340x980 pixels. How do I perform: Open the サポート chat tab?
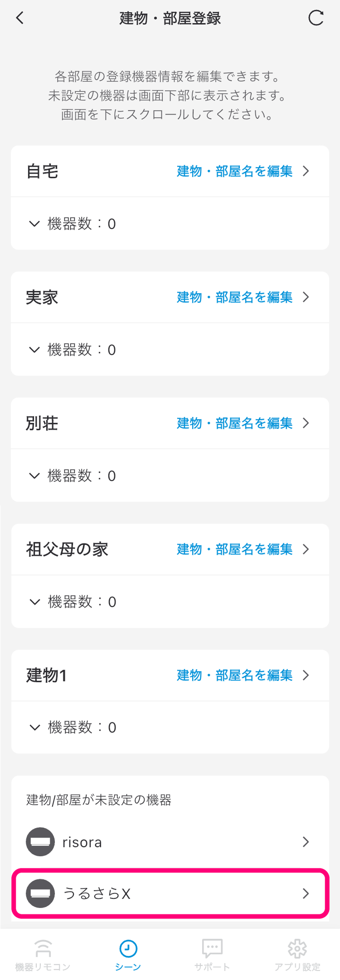[x=212, y=954]
